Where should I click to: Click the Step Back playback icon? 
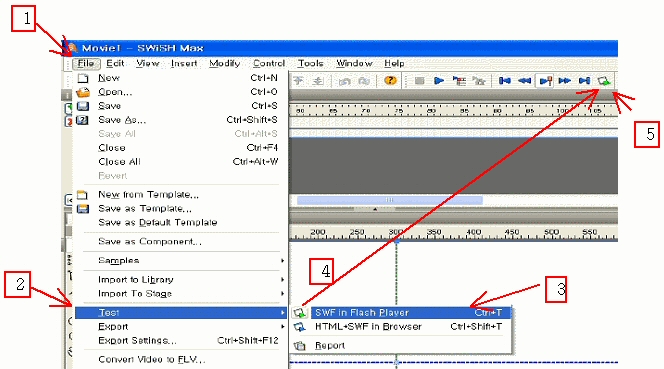coord(525,80)
